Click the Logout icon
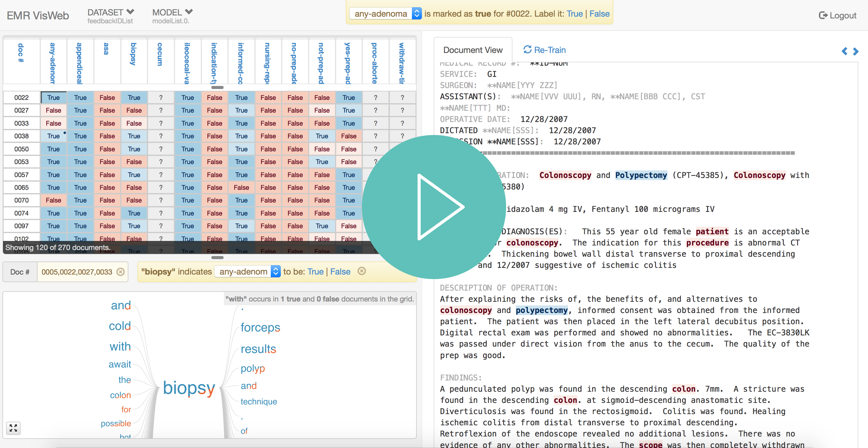This screenshot has width=868, height=448. [823, 15]
